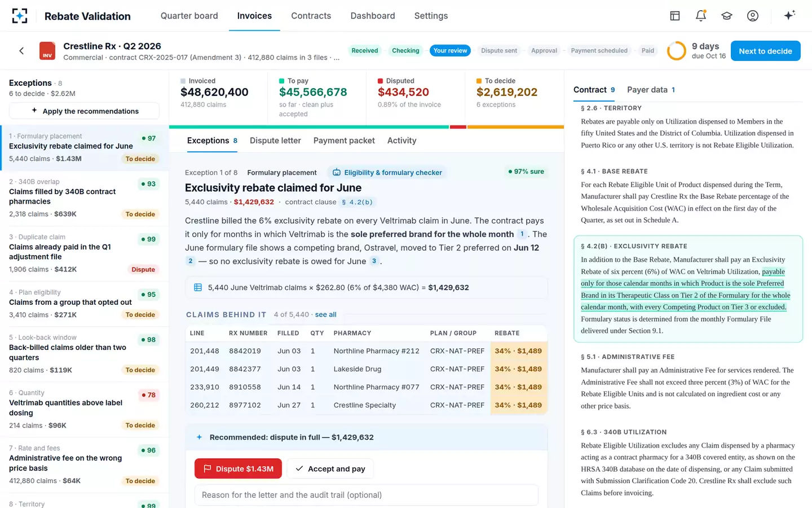Open the user account icon
The image size is (812, 508).
click(752, 16)
